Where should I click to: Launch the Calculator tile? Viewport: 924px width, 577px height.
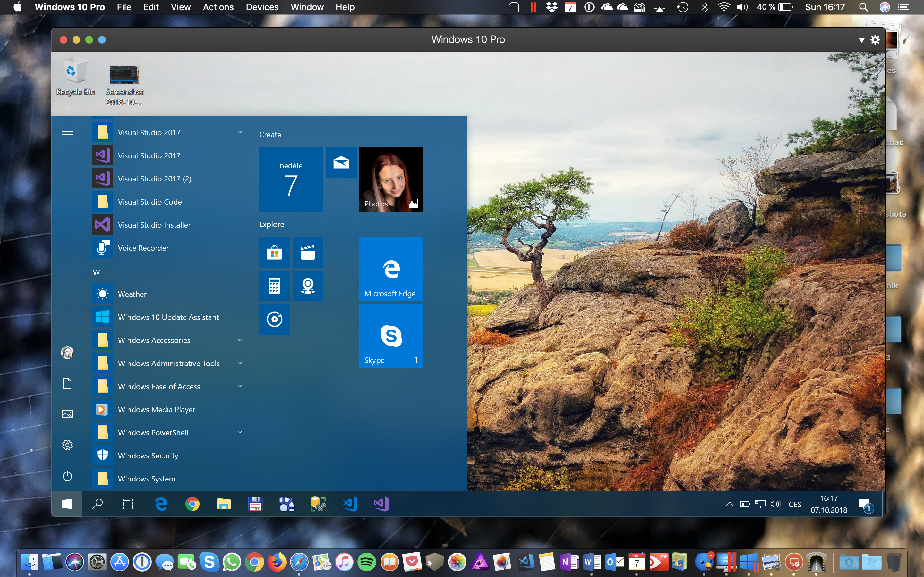[274, 286]
